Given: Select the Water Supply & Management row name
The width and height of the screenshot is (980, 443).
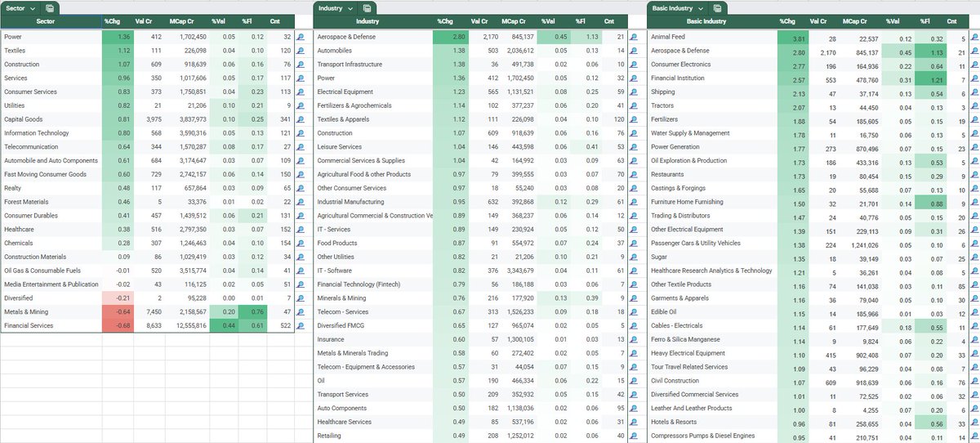Looking at the screenshot, I should click(690, 133).
